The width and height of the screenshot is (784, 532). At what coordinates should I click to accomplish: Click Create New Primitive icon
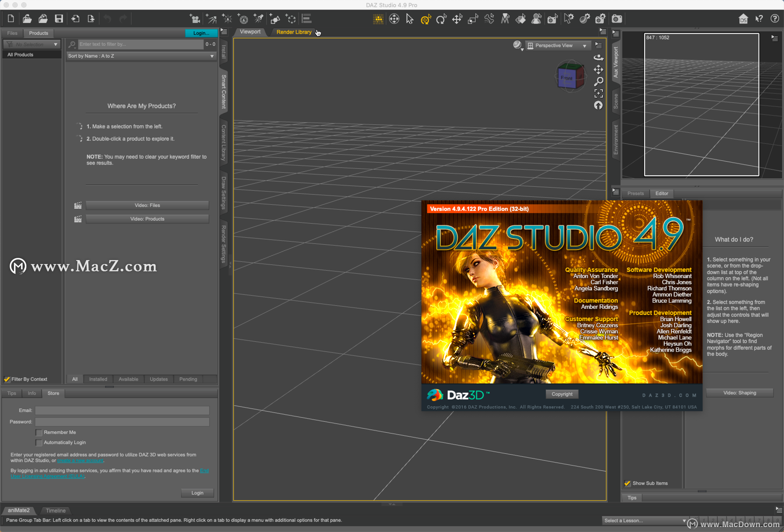(x=275, y=18)
